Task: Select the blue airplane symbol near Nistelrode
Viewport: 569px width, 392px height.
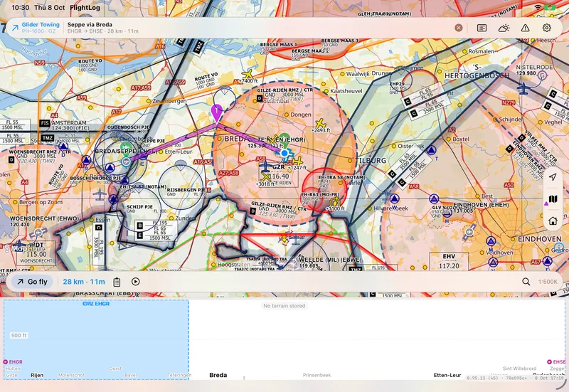Action: pos(523,88)
